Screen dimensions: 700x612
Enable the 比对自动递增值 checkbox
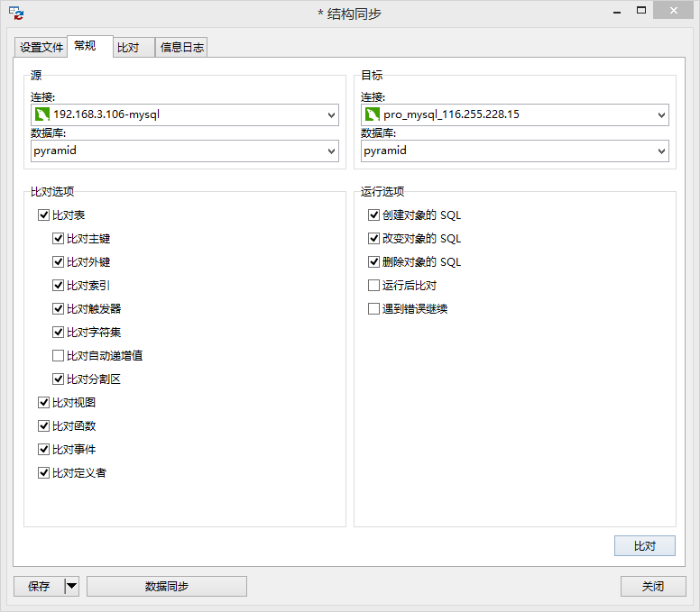[58, 355]
